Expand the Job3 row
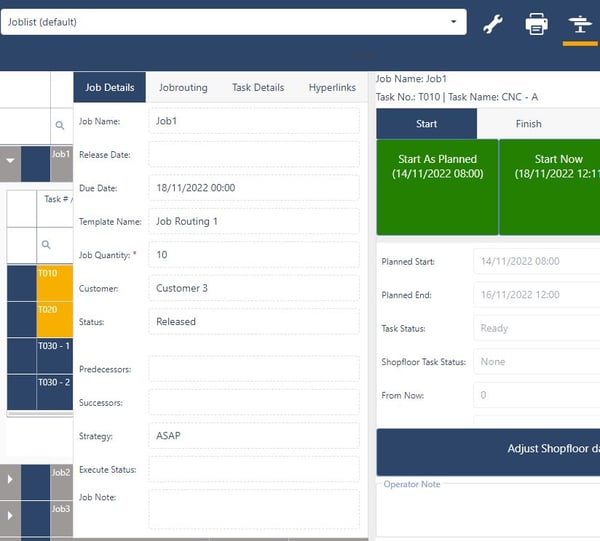Viewport: 600px width, 541px height. coord(11,515)
